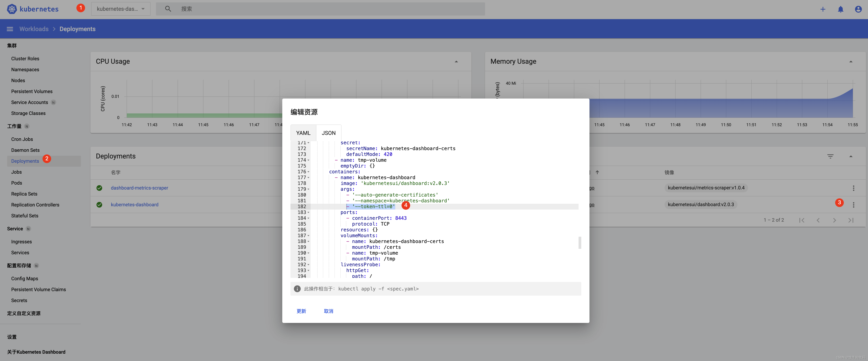Open the user account icon

858,9
